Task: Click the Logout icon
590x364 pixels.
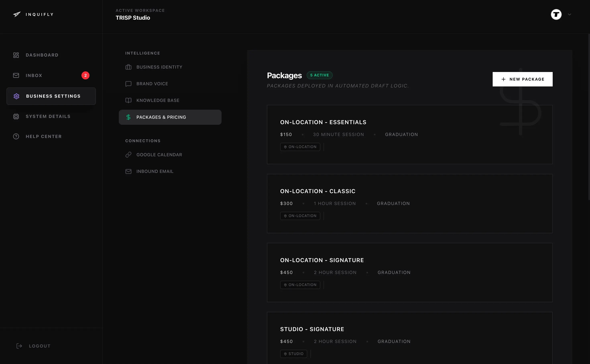Action: click(19, 346)
